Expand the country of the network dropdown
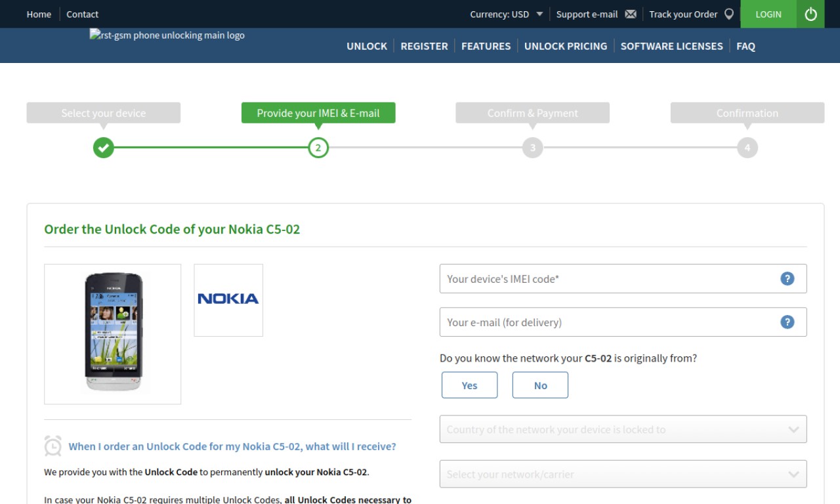 click(x=623, y=429)
